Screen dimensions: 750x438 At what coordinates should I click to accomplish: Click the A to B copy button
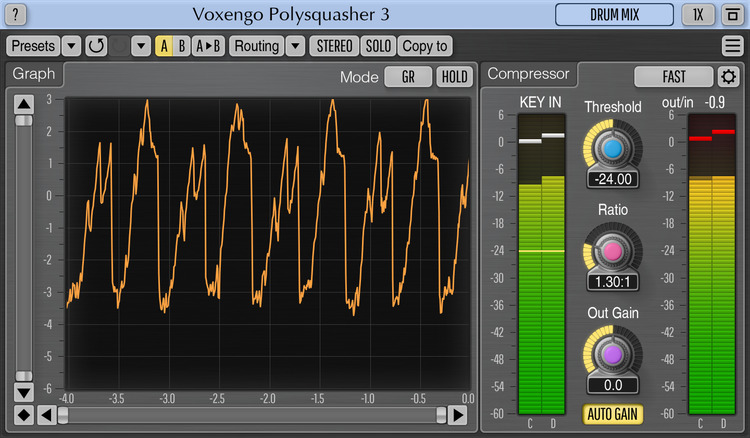208,46
